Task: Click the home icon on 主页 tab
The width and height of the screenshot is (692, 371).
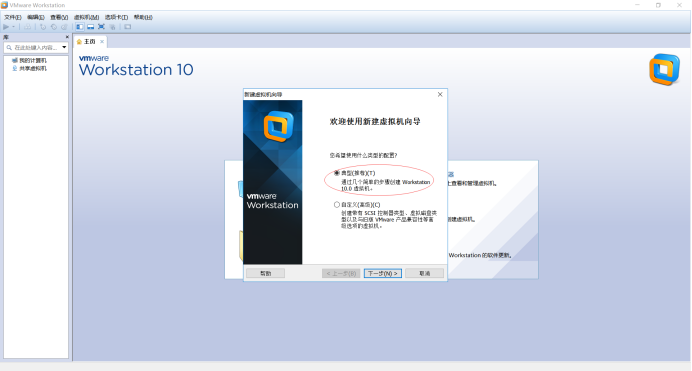Action: 79,41
